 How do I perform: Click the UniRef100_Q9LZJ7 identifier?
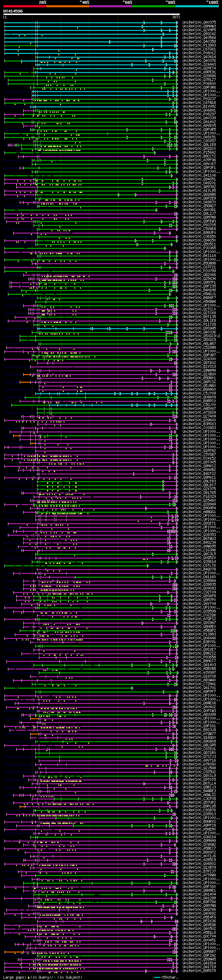199,213
